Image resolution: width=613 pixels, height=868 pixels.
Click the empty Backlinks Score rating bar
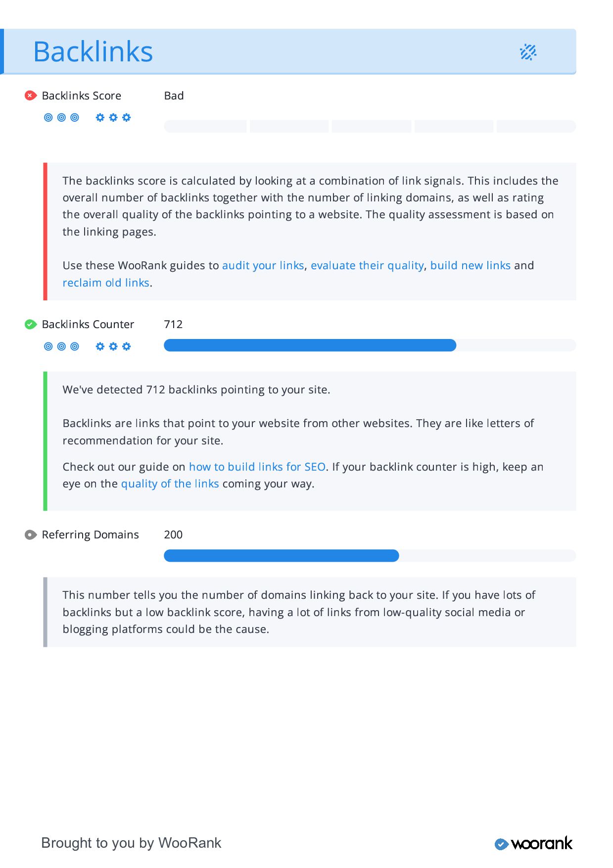(370, 126)
